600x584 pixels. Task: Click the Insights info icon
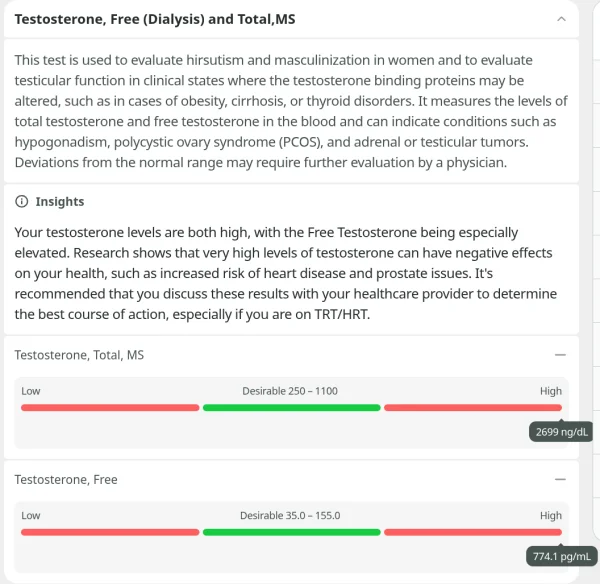[22, 202]
